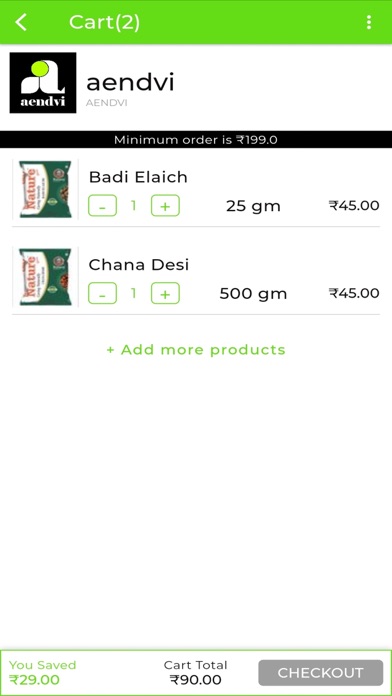Open the Badi Elaich product image

coord(45,189)
